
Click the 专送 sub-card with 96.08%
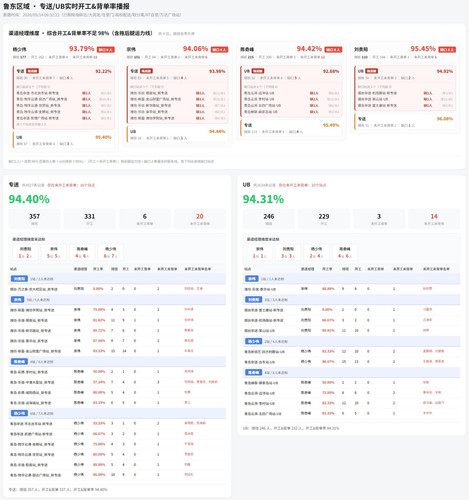(405, 122)
